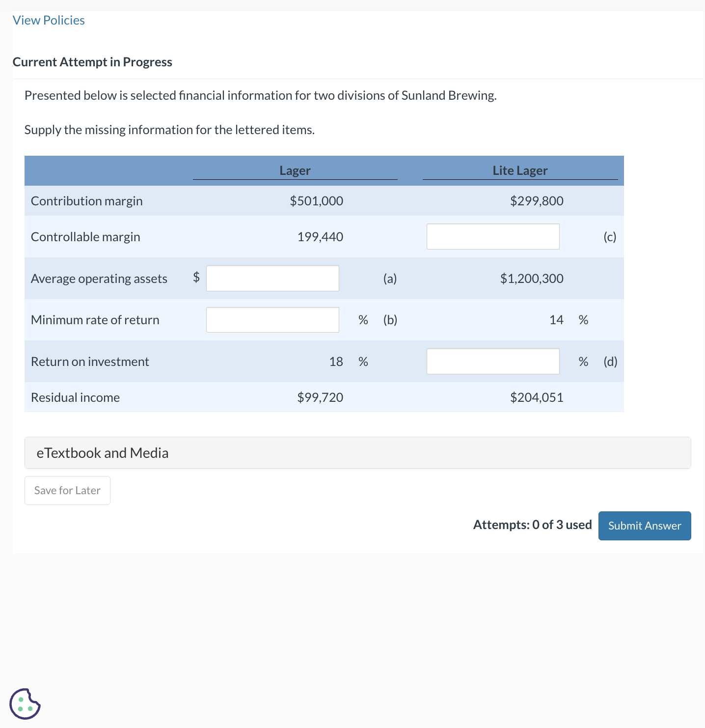Click the $1,200,300 operating assets value
705x728 pixels.
[531, 278]
